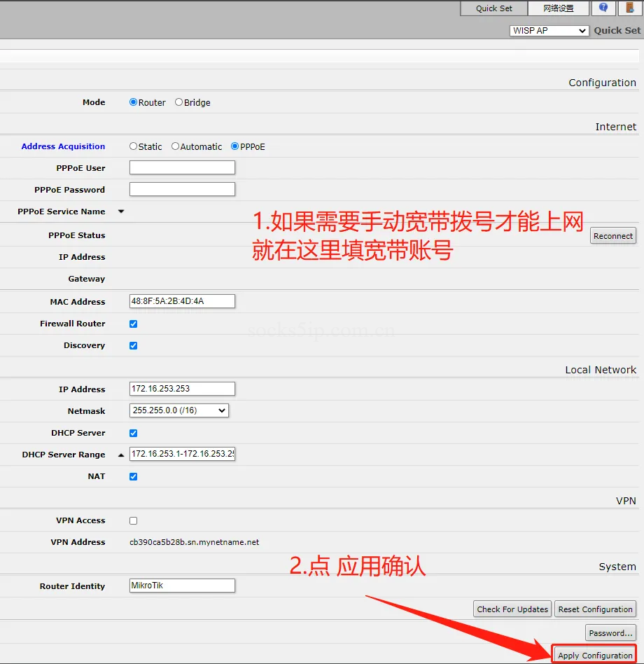The height and width of the screenshot is (664, 644).
Task: Switch to the 网络设置 tab
Action: 558,8
